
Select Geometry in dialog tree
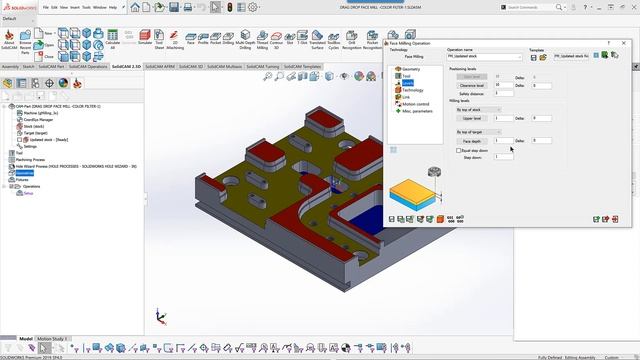(x=411, y=69)
